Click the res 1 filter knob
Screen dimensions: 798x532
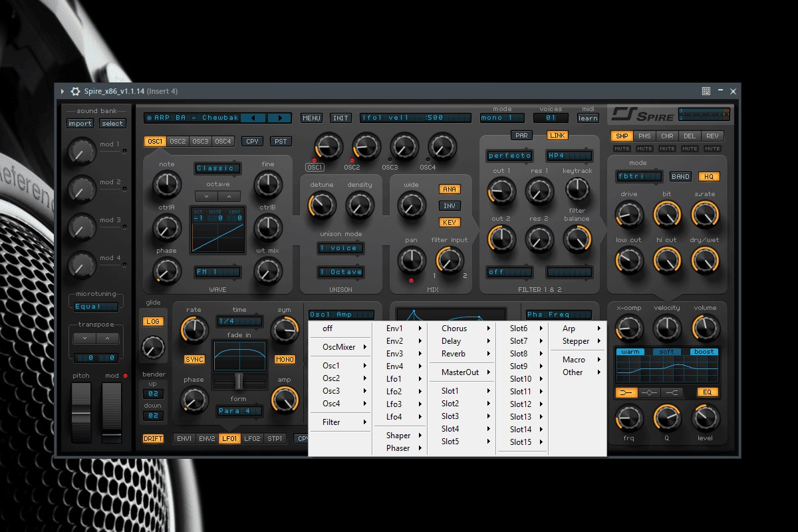coord(539,191)
